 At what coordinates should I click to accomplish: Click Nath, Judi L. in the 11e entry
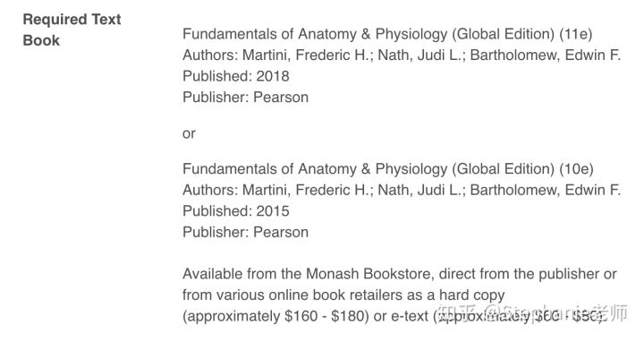(421, 56)
